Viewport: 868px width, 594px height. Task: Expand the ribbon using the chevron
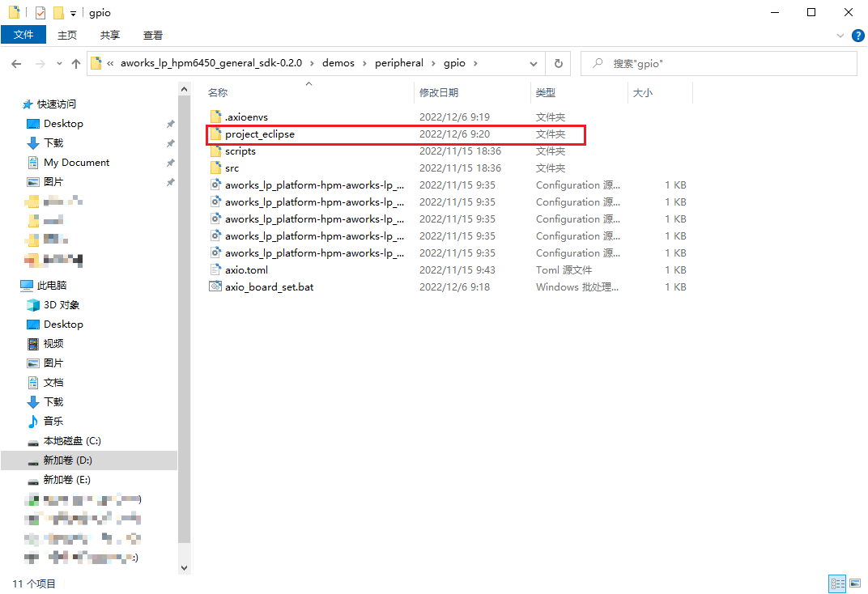click(840, 36)
